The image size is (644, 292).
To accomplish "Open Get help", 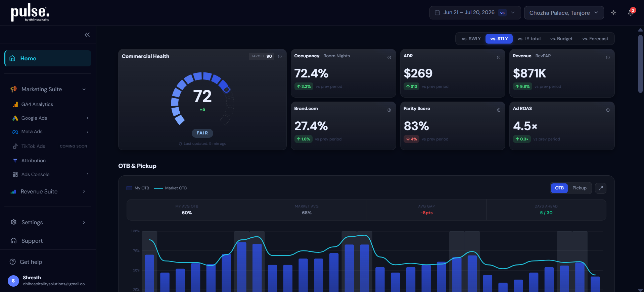I will coord(31,262).
